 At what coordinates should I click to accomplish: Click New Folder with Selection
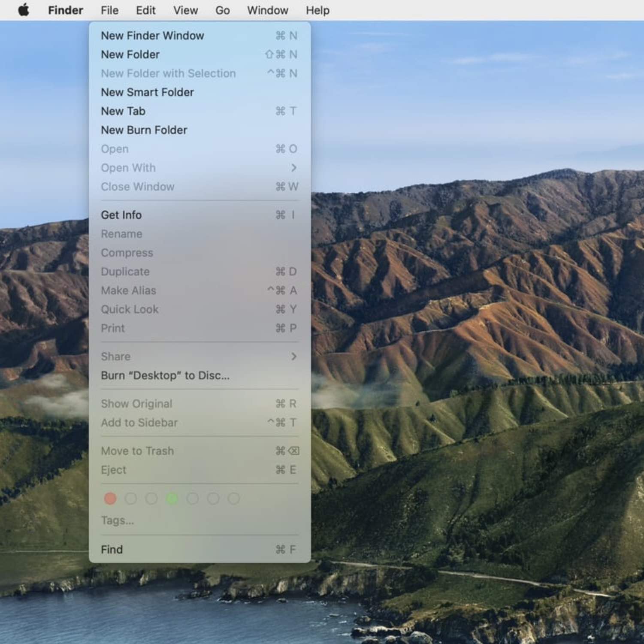200,73
